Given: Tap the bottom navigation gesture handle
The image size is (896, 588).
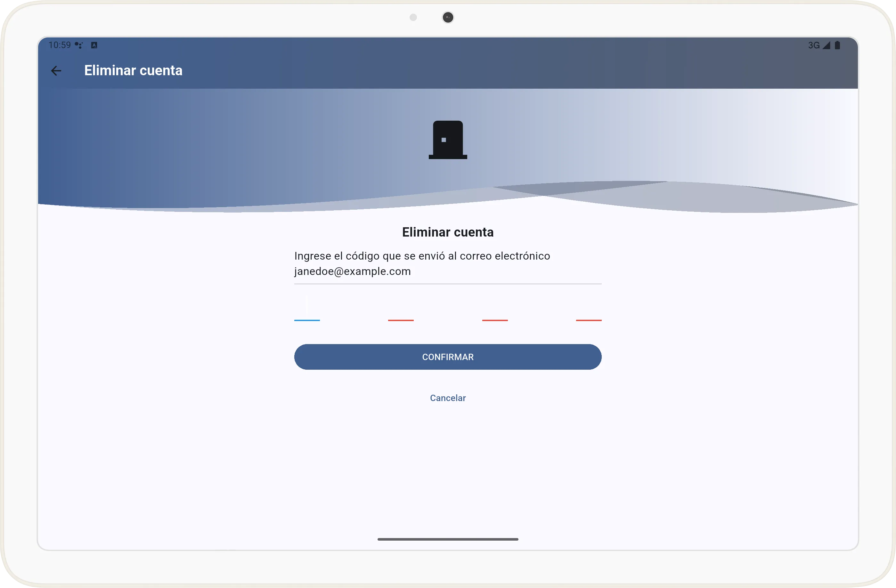Looking at the screenshot, I should (x=448, y=539).
